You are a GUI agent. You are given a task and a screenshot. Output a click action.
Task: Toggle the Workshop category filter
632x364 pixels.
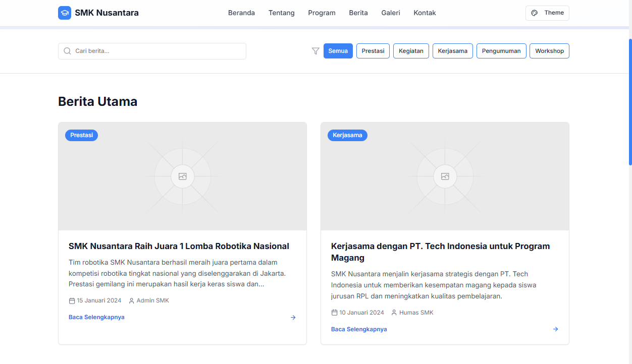click(x=549, y=51)
